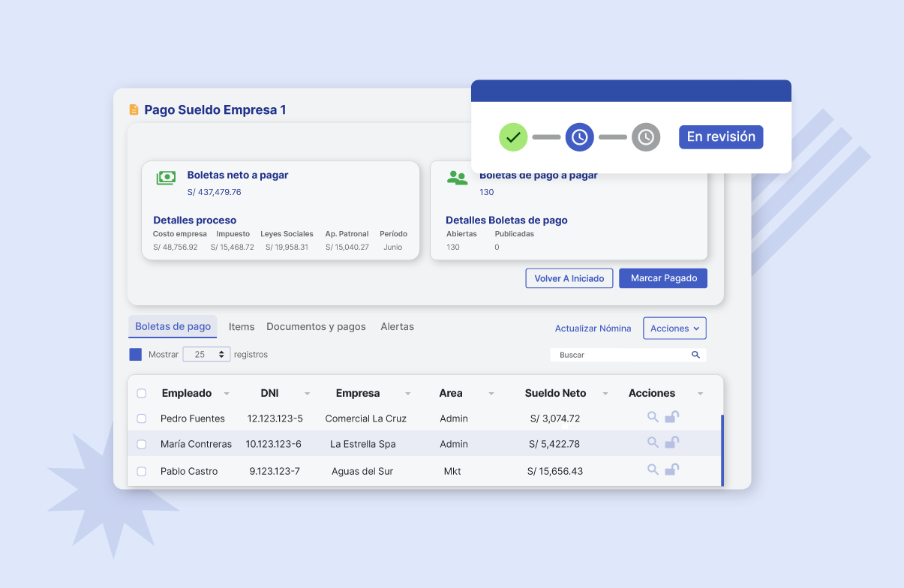Image resolution: width=904 pixels, height=588 pixels.
Task: Click the Volver A Iniciado button
Action: pyautogui.click(x=569, y=278)
